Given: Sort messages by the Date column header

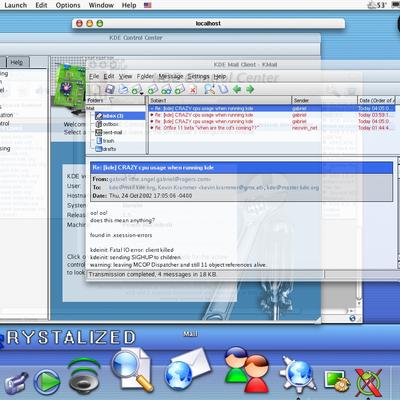Looking at the screenshot, I should [x=377, y=100].
